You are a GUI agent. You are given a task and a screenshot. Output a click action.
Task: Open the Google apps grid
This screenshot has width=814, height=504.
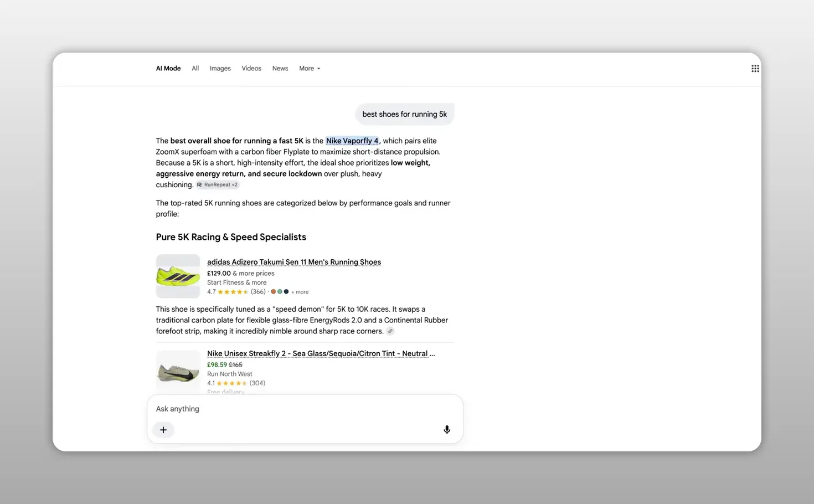tap(755, 69)
